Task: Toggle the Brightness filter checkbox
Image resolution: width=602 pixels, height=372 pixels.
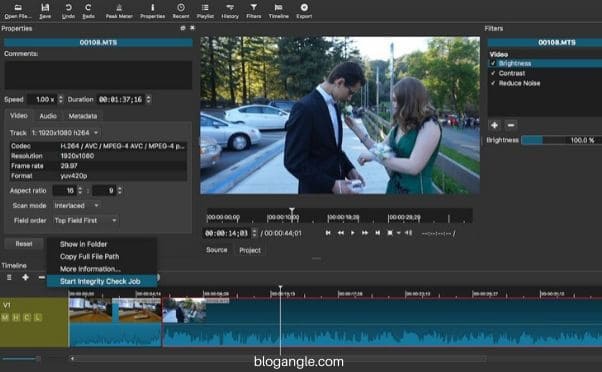Action: click(493, 63)
